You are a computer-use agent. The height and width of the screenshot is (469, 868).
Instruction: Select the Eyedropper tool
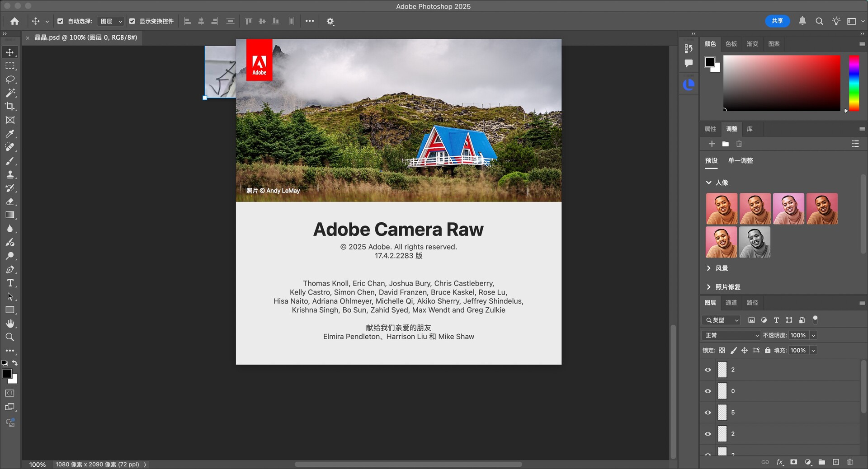[10, 134]
